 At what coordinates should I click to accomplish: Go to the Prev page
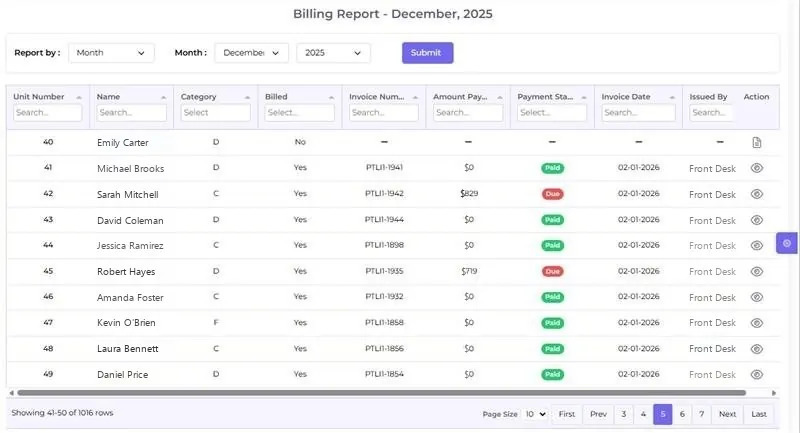click(598, 414)
